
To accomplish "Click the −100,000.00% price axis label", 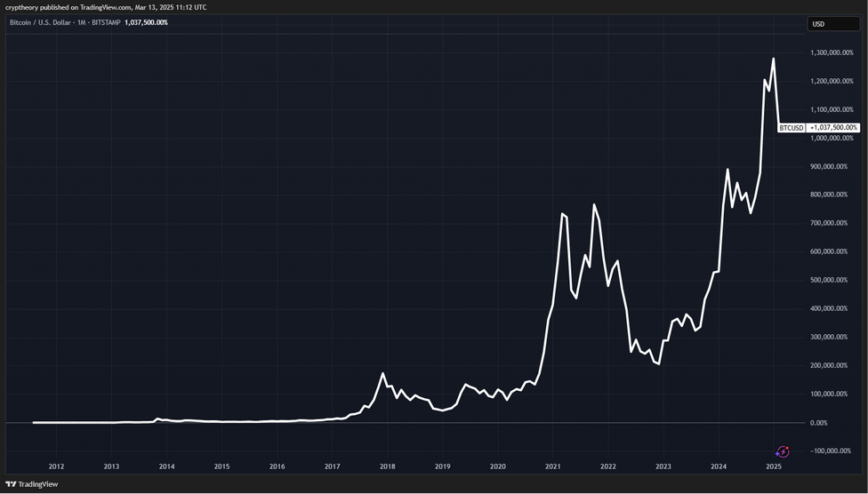I will 831,450.
